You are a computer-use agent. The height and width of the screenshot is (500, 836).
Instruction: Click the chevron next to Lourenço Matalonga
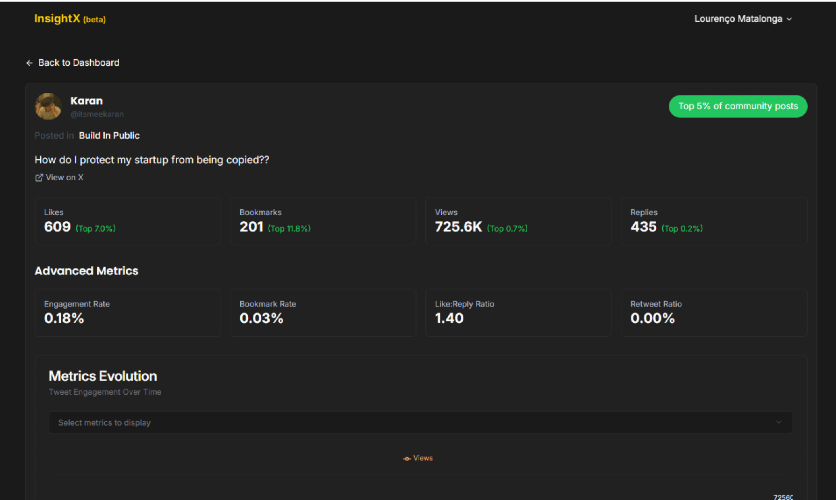coord(789,19)
